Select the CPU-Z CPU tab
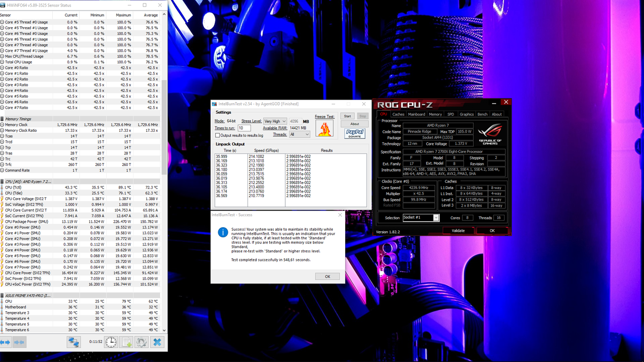Image resolution: width=644 pixels, height=362 pixels. tap(384, 114)
